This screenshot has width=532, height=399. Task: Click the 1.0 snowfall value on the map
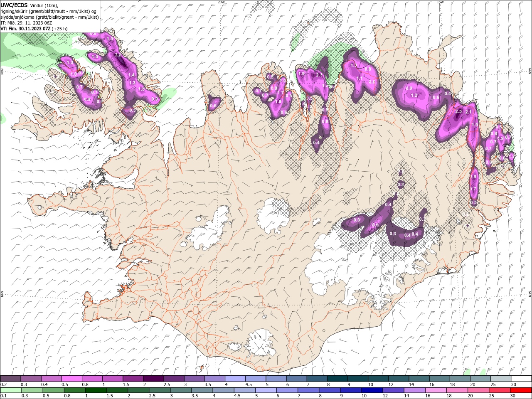coord(74,74)
